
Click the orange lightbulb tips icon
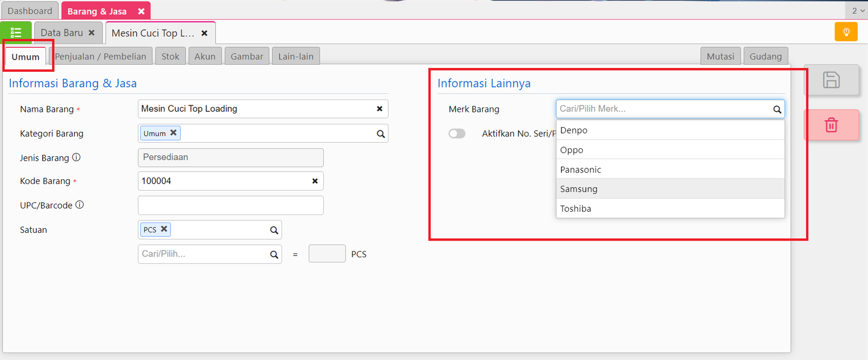pos(846,32)
